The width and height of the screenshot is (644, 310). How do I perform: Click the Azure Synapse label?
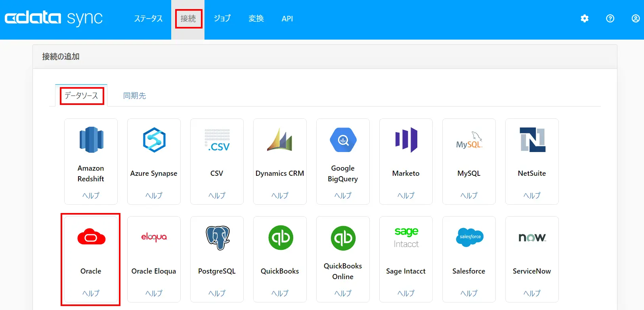point(154,173)
